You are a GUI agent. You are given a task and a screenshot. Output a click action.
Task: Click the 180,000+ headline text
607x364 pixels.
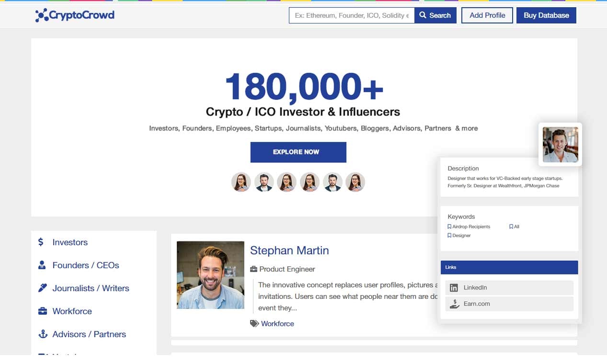tap(304, 87)
